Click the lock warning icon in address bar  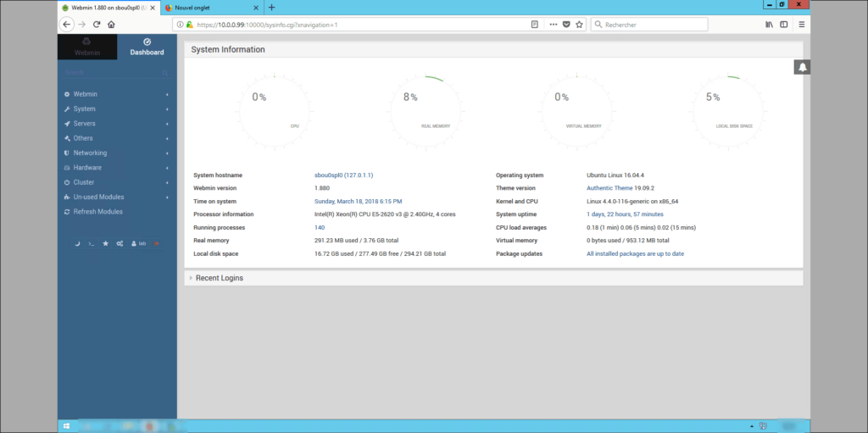click(x=189, y=25)
